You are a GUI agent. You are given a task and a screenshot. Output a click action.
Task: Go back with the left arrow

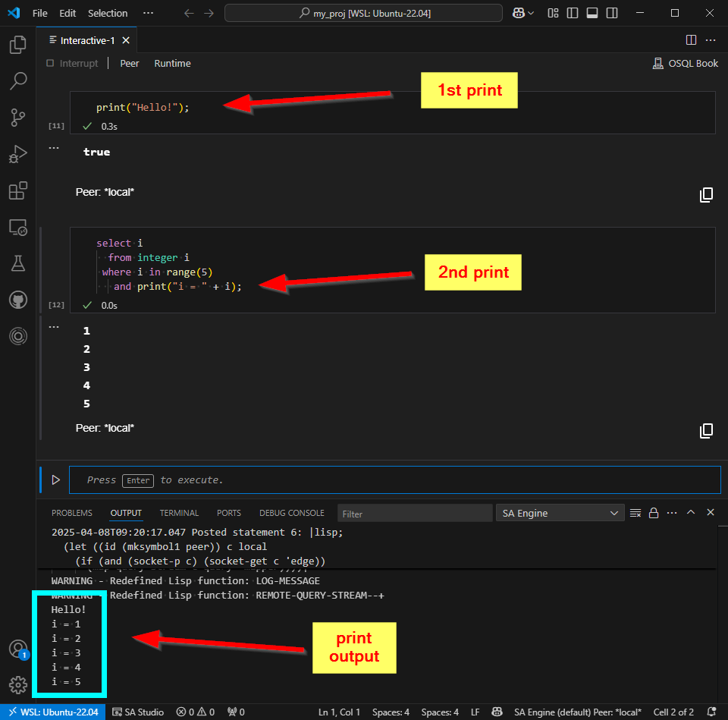pos(189,13)
